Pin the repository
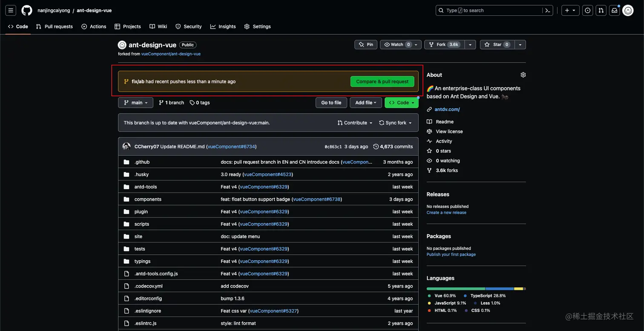This screenshot has width=644, height=331. tap(366, 44)
